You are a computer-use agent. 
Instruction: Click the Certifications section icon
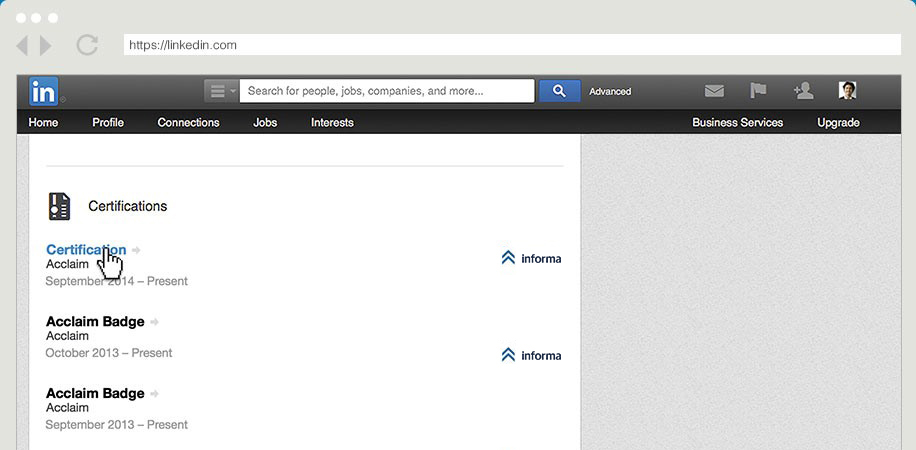coord(60,206)
